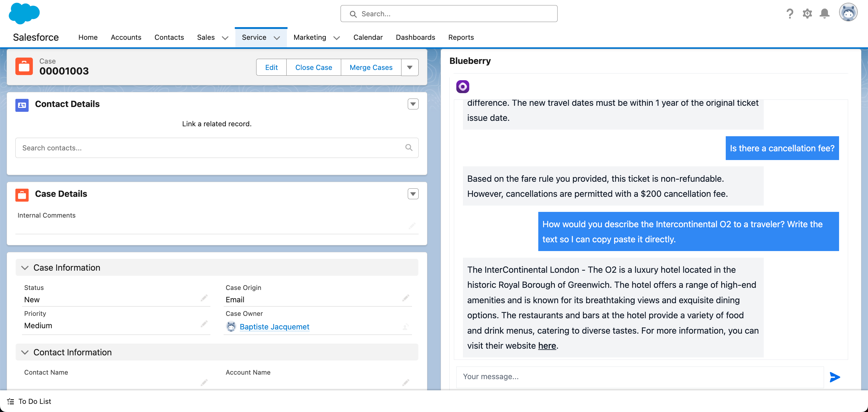This screenshot has height=412, width=868.
Task: Open Contact Details card dropdown
Action: (x=413, y=104)
